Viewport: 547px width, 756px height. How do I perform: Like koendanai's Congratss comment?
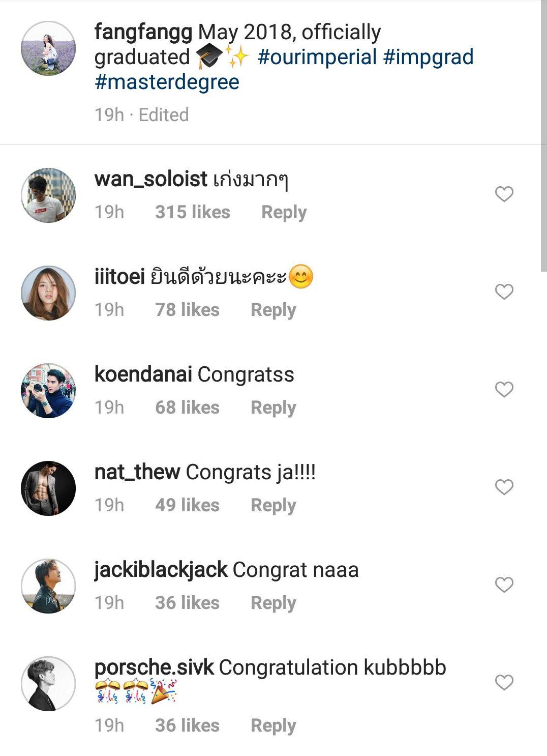click(x=504, y=389)
